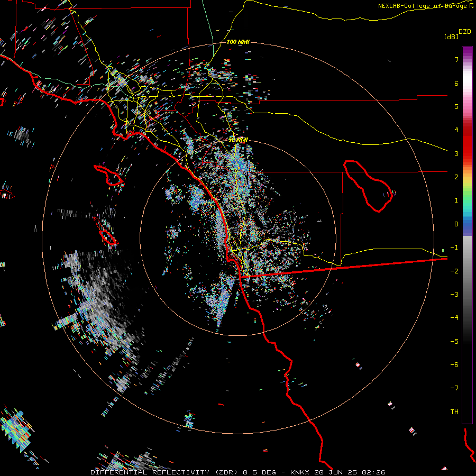Viewport: 476px width, 476px height.
Task: Click the -6 value on scale
Action: [454, 365]
